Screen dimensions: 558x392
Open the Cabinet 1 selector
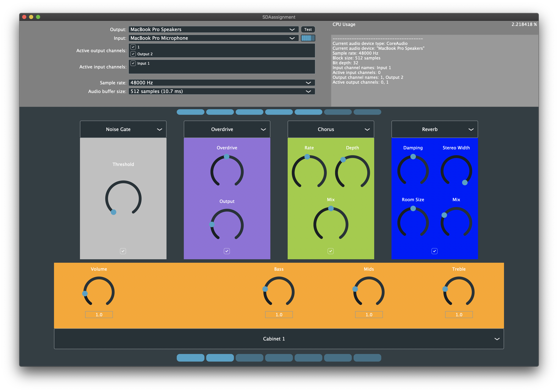click(x=279, y=339)
